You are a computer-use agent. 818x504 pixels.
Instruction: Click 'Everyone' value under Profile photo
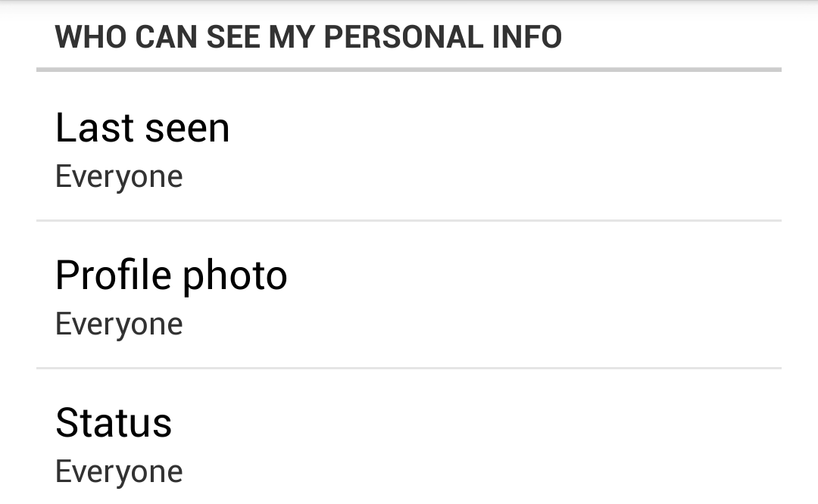coord(119,324)
